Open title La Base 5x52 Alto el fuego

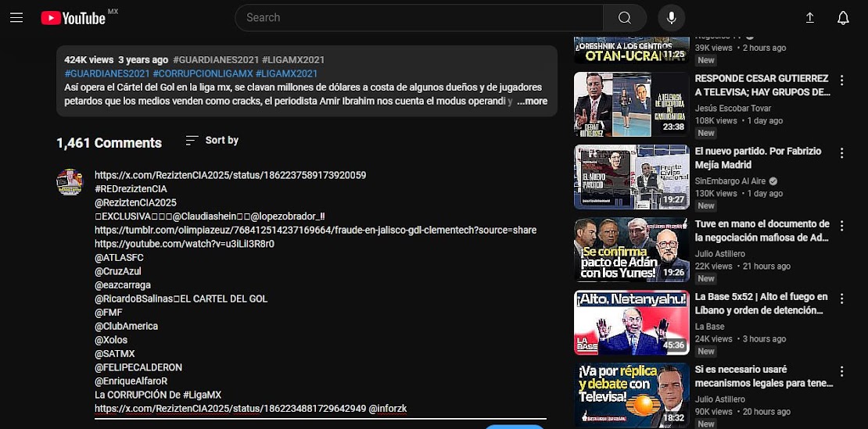point(761,303)
